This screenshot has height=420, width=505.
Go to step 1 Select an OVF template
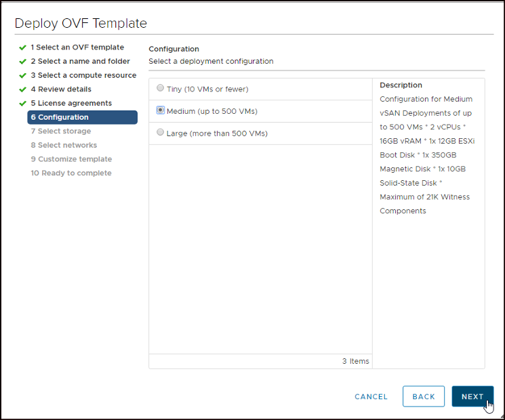tap(77, 47)
